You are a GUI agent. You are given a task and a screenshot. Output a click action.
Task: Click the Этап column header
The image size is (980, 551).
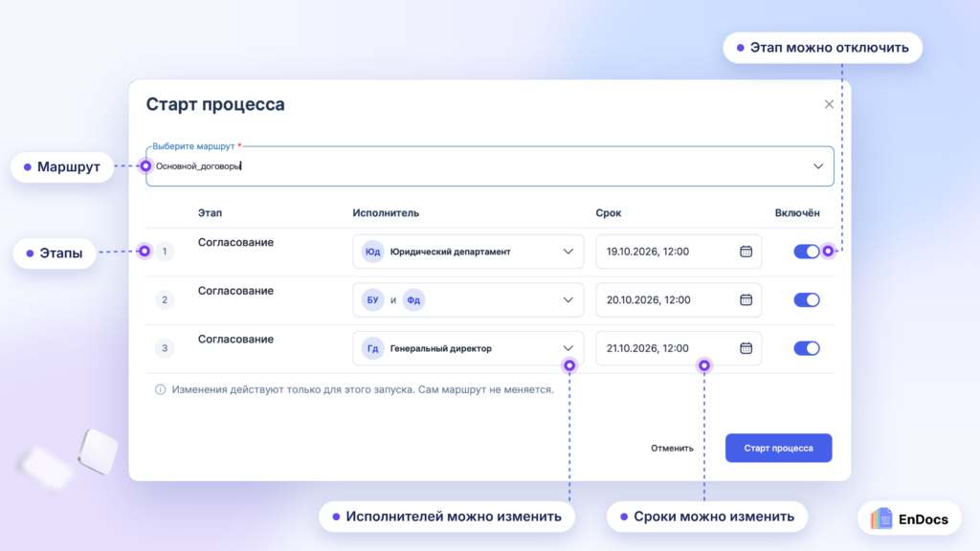[210, 213]
